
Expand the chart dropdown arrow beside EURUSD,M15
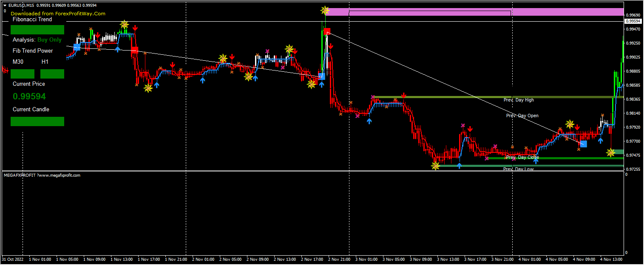(x=4, y=6)
